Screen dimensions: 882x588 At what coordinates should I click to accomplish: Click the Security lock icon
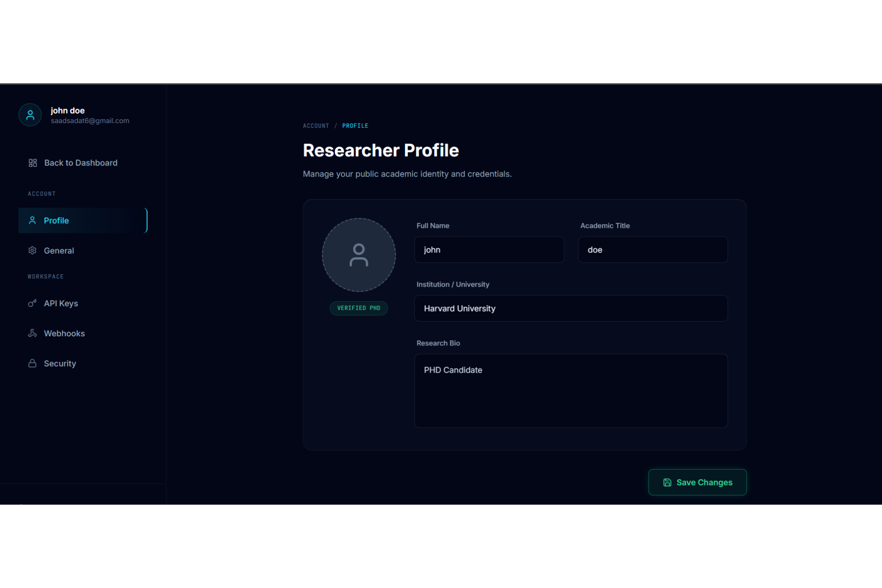(x=32, y=363)
